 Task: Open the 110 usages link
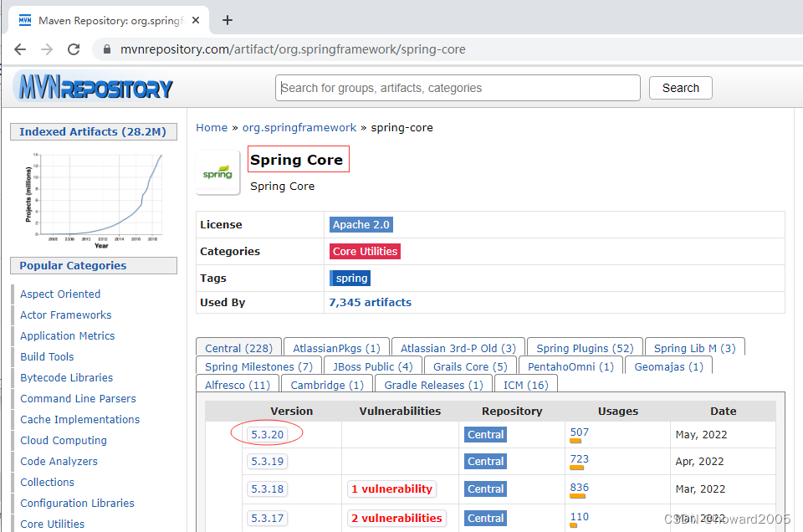[579, 517]
